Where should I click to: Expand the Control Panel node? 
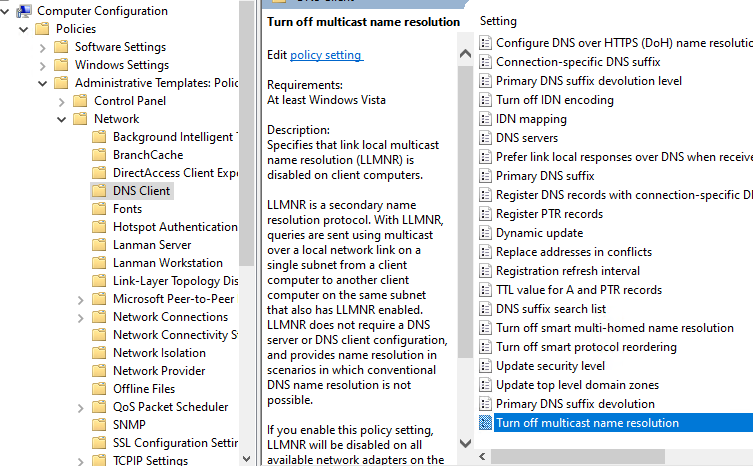click(61, 101)
